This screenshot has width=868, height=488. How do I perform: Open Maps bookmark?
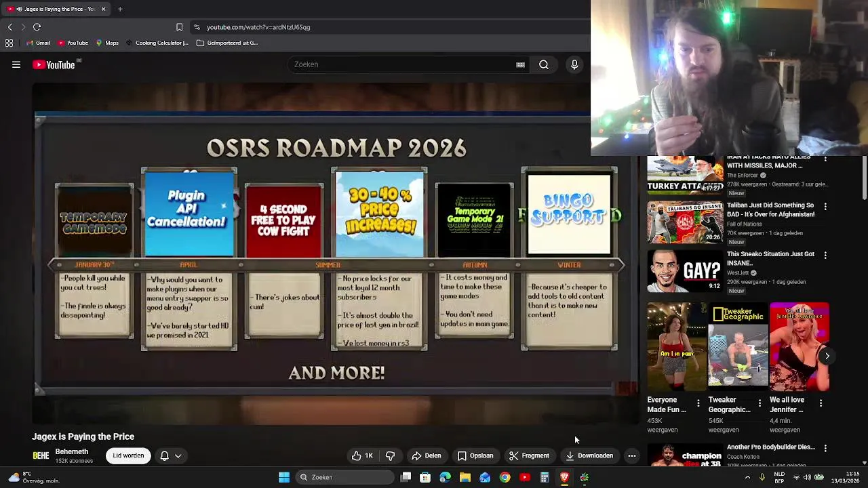pos(107,43)
